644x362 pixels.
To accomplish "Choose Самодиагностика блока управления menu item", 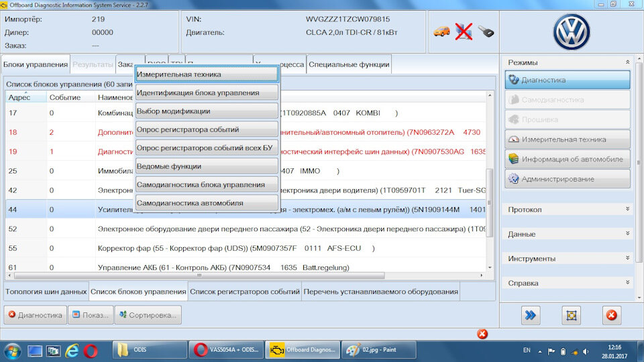I will tap(207, 184).
